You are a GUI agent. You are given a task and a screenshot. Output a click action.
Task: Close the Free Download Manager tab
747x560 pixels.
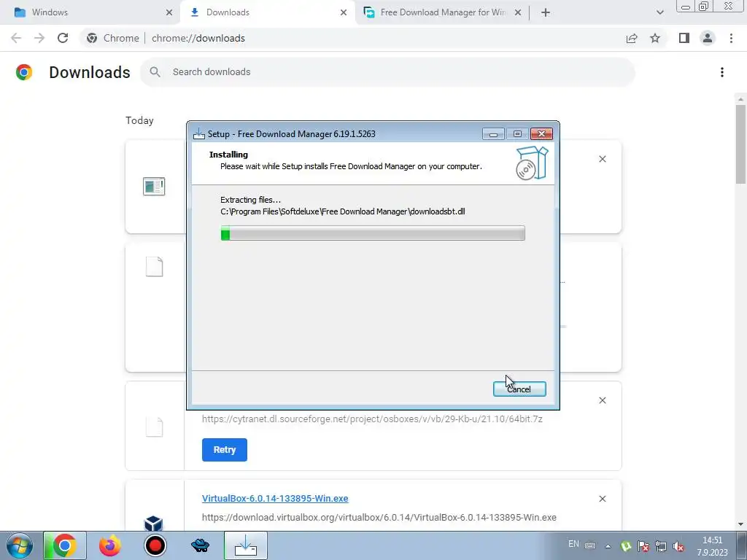coord(518,12)
